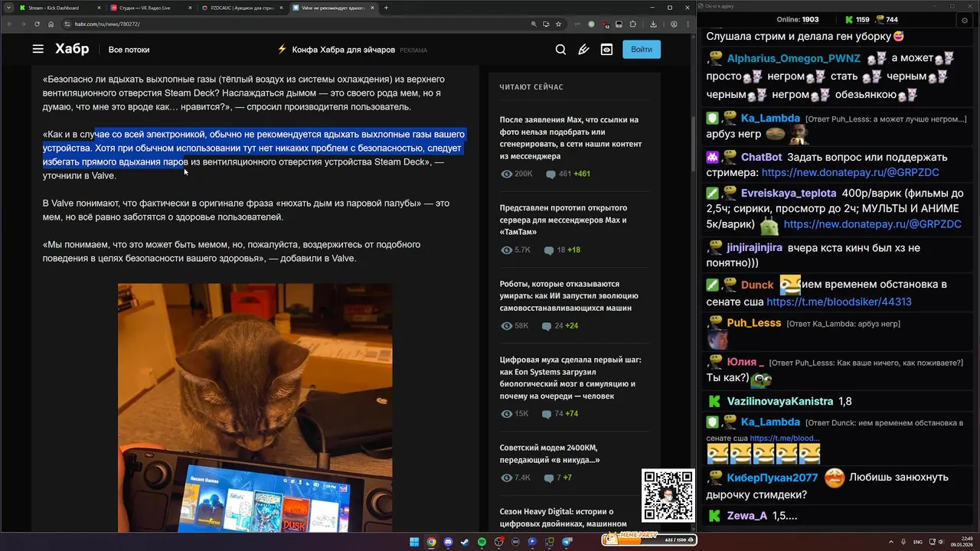Open article Роботы, которые отказываются умирать
980x551 pixels.
[x=569, y=295]
